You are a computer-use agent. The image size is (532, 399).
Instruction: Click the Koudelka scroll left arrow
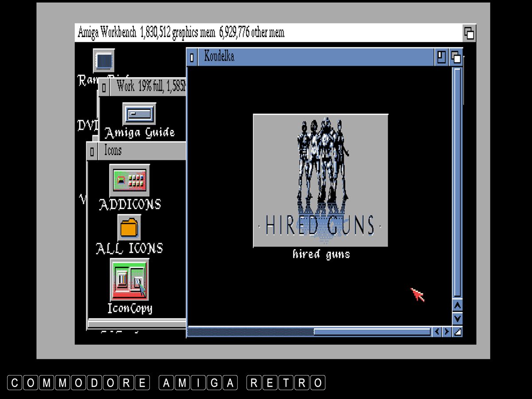click(437, 332)
